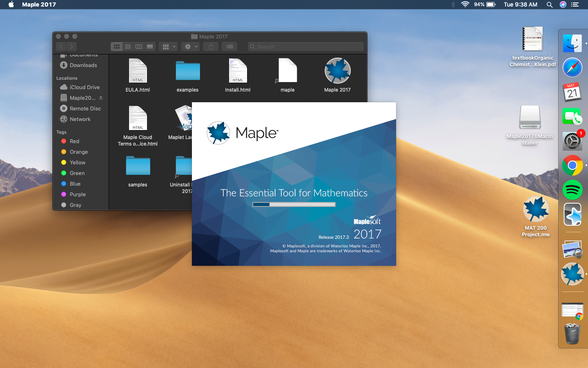Eject the Maple20... volume
The height and width of the screenshot is (368, 588).
(101, 98)
